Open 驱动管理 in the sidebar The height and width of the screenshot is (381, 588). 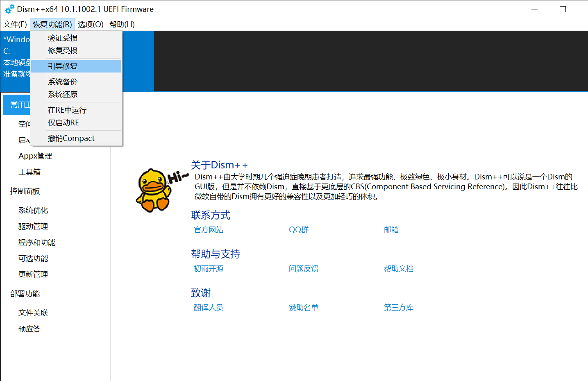click(x=33, y=226)
